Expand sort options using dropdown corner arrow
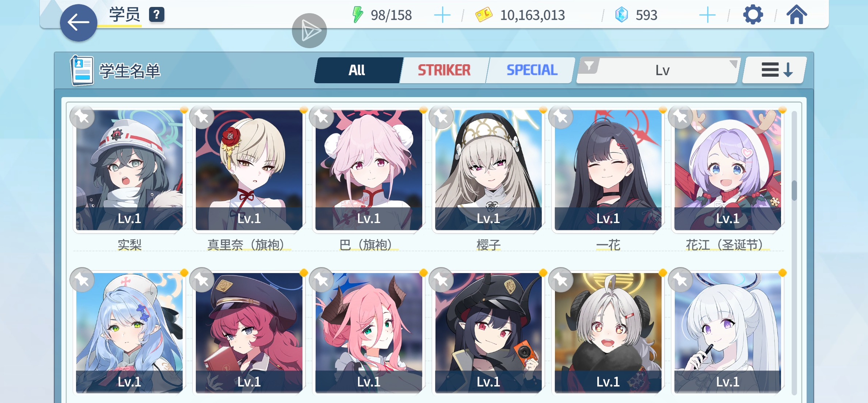The width and height of the screenshot is (868, 403). coord(733,64)
